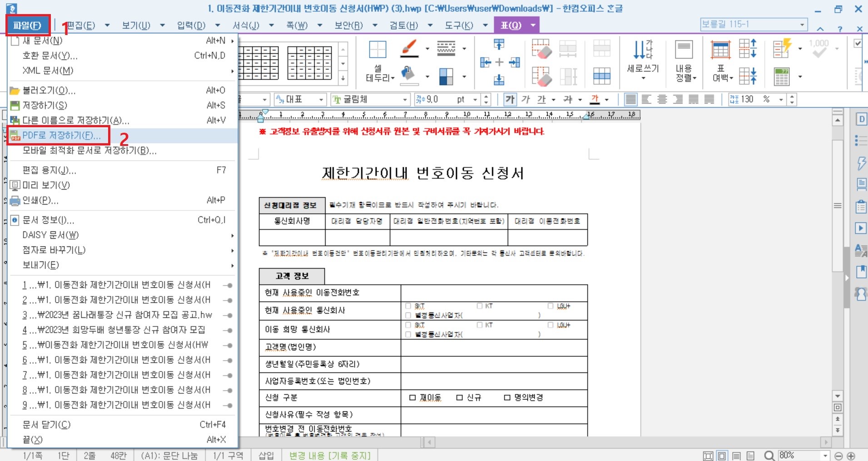This screenshot has height=461, width=868.
Task: Open the 80% zoom level dropdown
Action: pyautogui.click(x=825, y=456)
